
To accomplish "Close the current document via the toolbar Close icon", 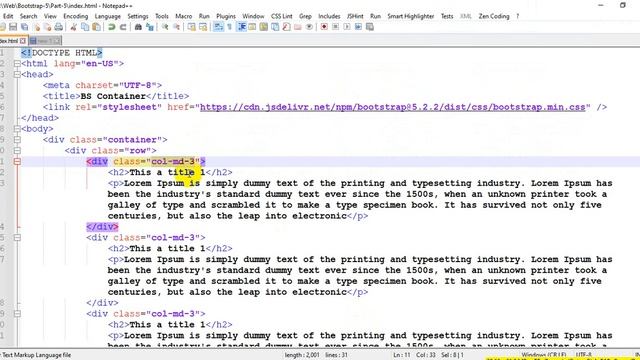I will pos(37,27).
